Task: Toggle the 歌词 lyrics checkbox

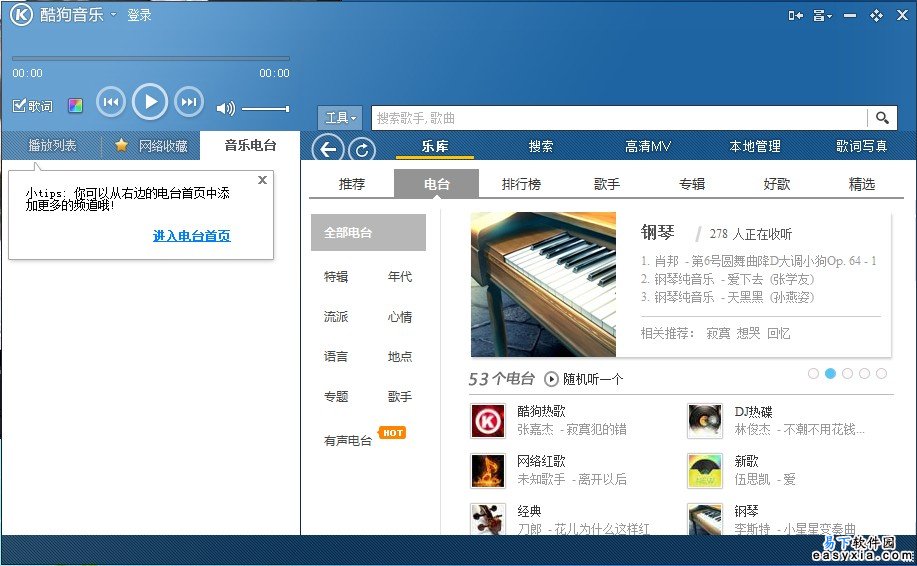Action: pos(19,106)
